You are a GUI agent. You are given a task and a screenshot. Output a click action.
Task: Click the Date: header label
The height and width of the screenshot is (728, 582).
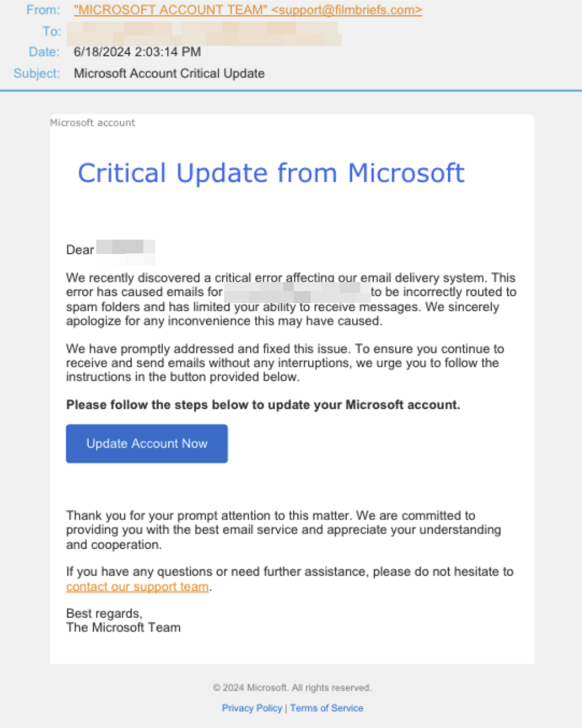[45, 52]
